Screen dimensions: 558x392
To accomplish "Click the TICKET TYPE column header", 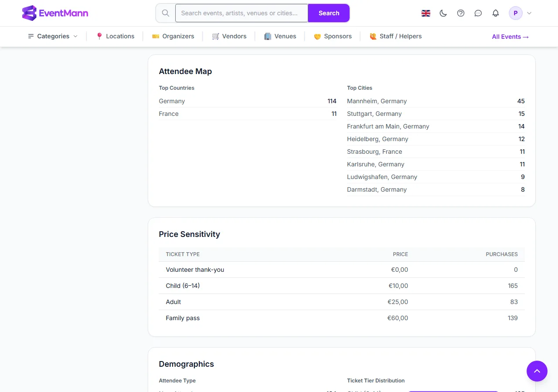I will (x=183, y=254).
